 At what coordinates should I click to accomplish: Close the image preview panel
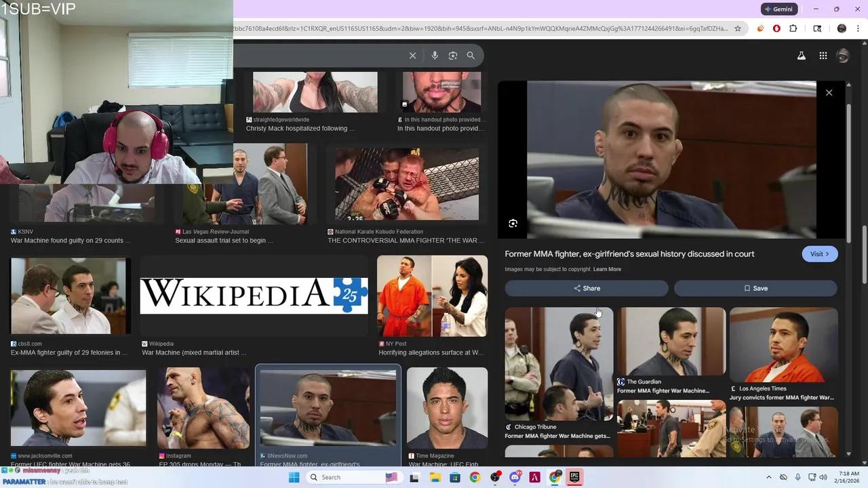tap(829, 93)
